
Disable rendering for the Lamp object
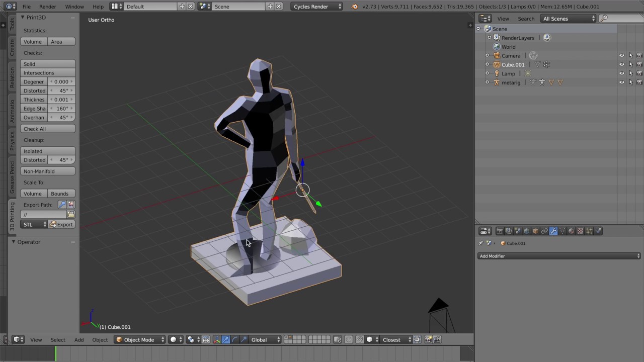[x=639, y=73]
